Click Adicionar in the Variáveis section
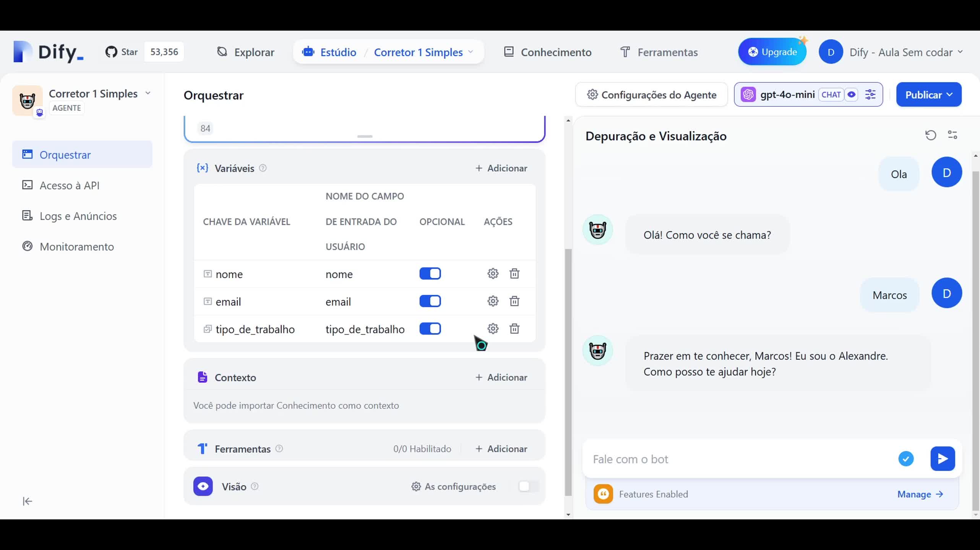 pos(501,168)
